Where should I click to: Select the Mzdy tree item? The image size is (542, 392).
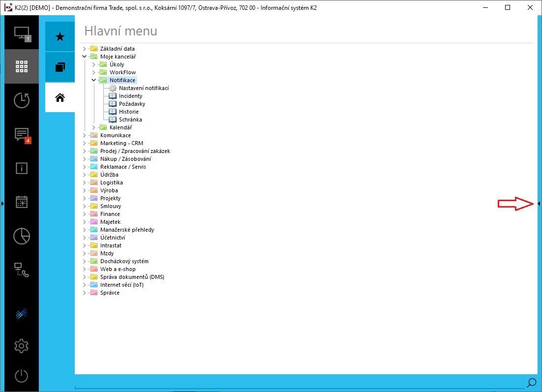(107, 253)
